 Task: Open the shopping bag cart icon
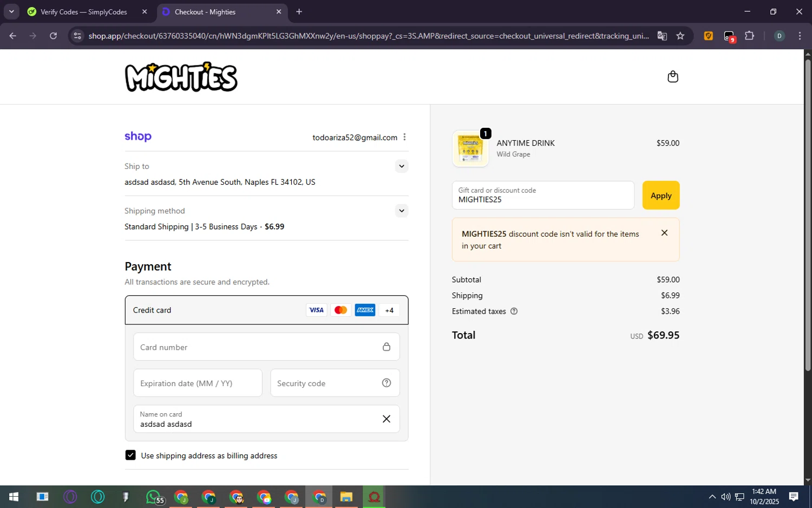[x=673, y=76]
